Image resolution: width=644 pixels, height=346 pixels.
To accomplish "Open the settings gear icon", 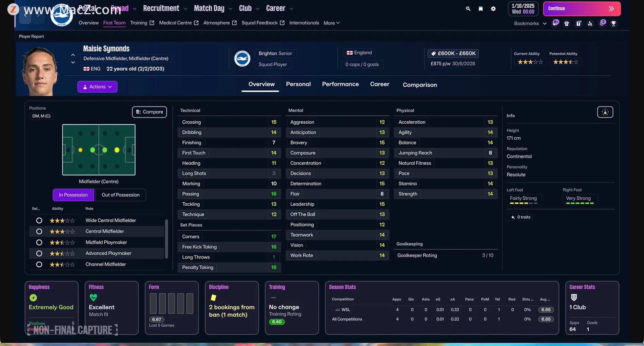I will point(493,9).
